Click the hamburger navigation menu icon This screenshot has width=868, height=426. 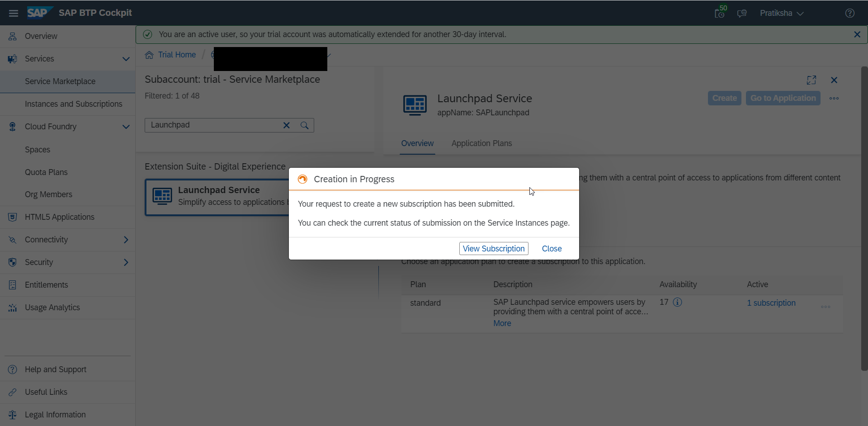click(14, 13)
